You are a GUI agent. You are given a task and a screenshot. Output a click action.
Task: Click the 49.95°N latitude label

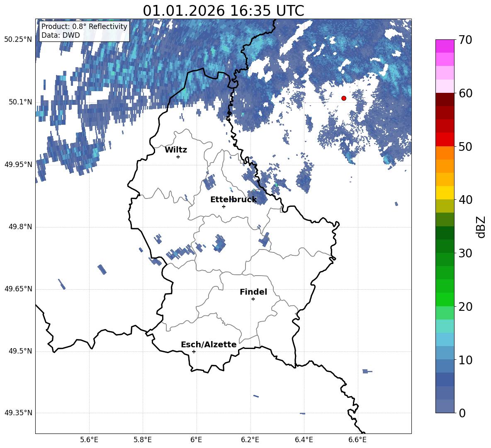(18, 165)
